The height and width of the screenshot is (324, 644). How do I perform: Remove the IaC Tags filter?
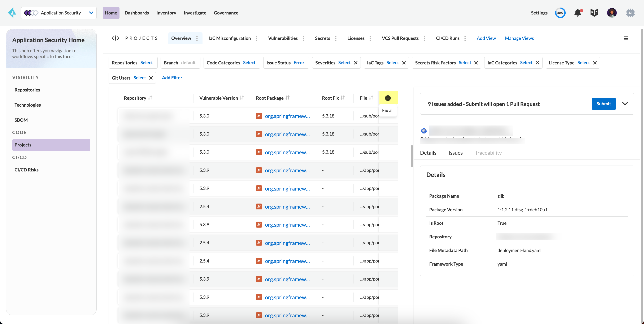click(x=404, y=63)
